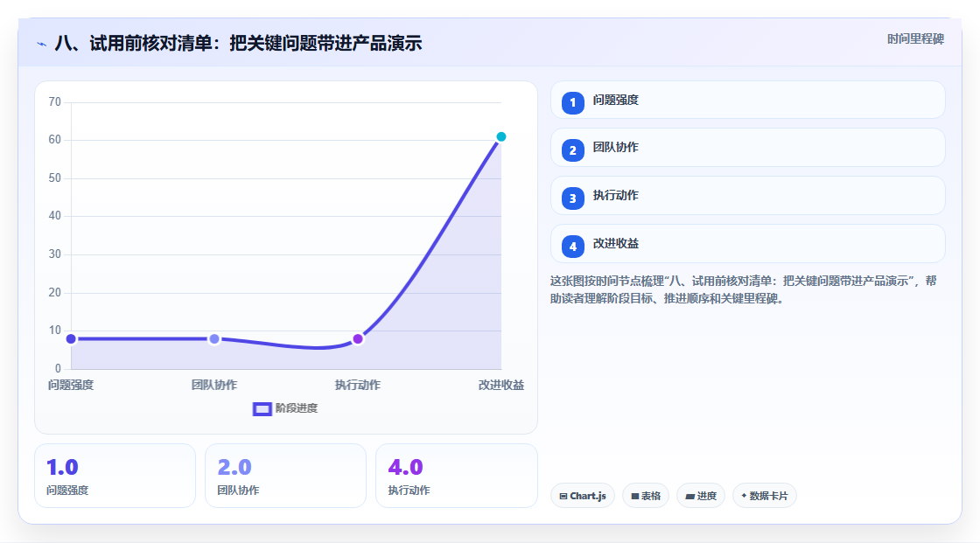
Task: Open the 问题强度 milestone row
Action: tap(747, 100)
